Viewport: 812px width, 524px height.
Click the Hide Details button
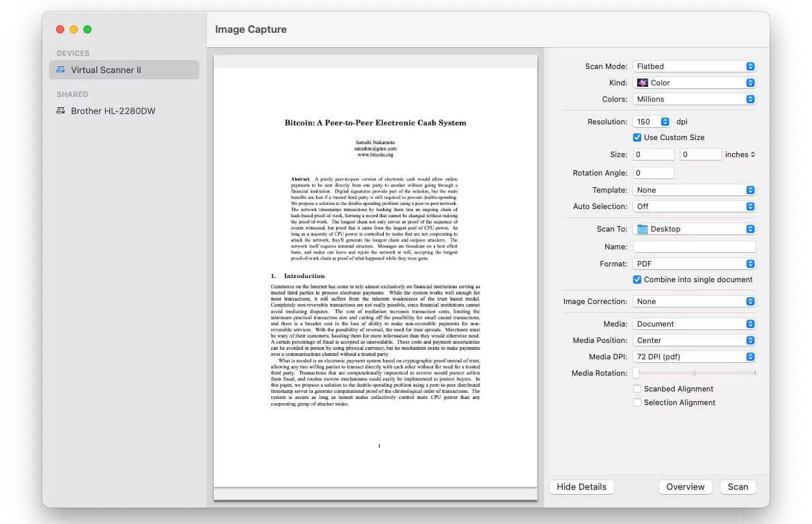click(581, 486)
